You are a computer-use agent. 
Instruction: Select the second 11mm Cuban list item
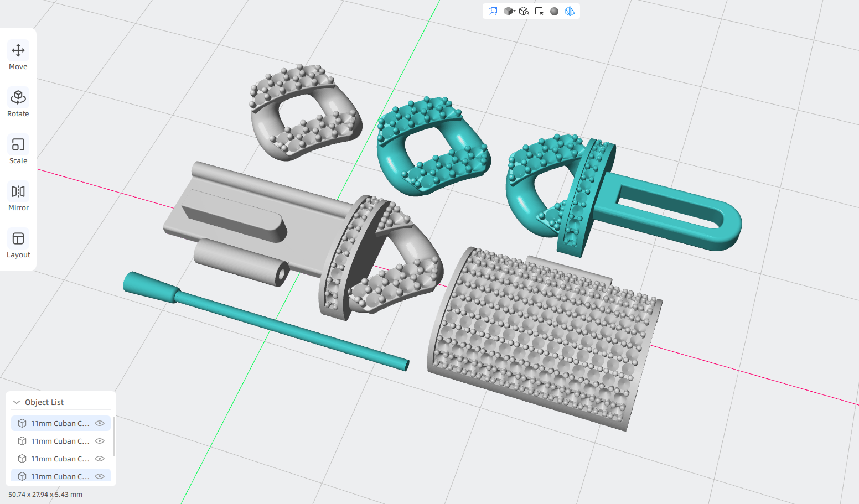pyautogui.click(x=61, y=441)
